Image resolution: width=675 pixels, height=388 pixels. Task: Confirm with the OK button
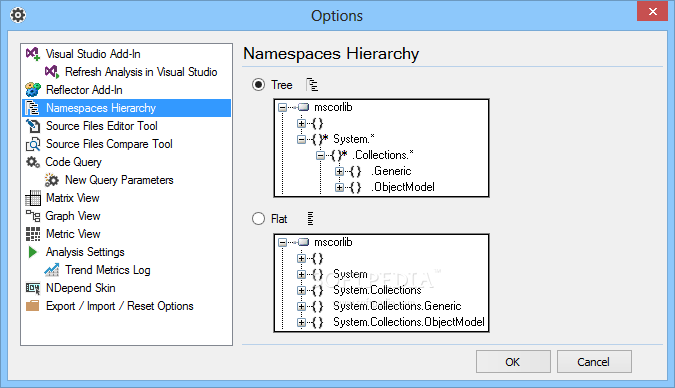[513, 362]
